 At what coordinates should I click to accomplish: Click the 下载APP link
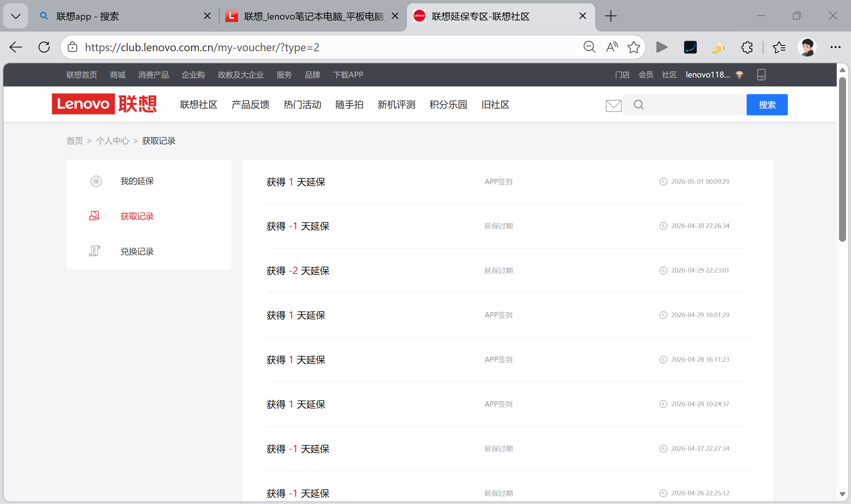point(348,75)
